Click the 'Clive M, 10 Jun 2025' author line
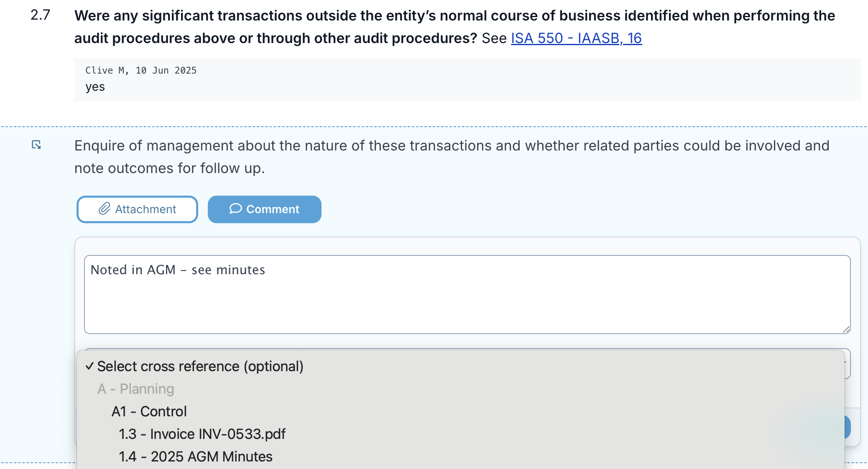The height and width of the screenshot is (469, 868). pos(141,70)
